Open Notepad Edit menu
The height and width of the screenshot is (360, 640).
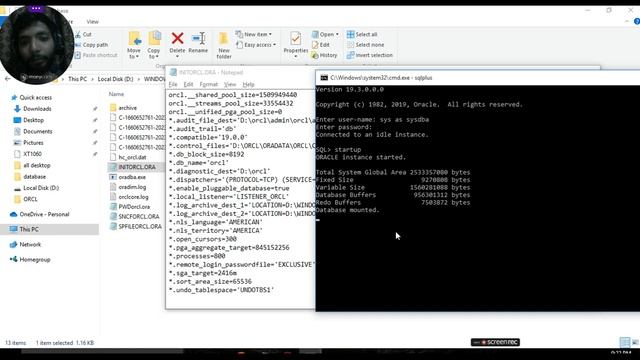188,84
